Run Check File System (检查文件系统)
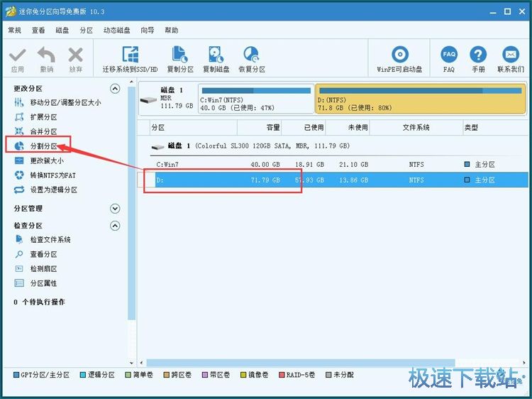The width and height of the screenshot is (532, 399). 50,240
